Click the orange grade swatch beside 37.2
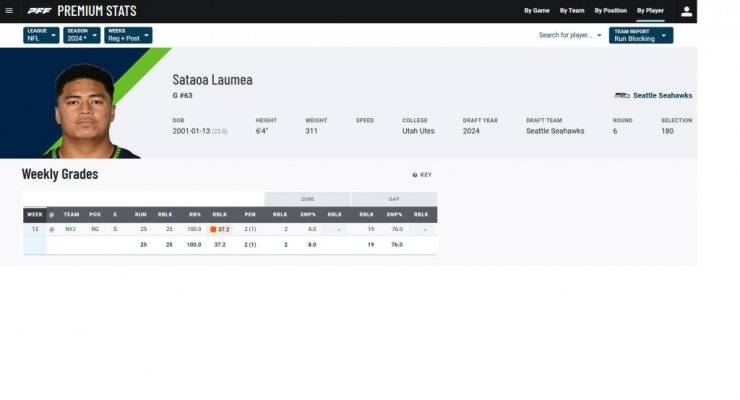 click(x=213, y=229)
